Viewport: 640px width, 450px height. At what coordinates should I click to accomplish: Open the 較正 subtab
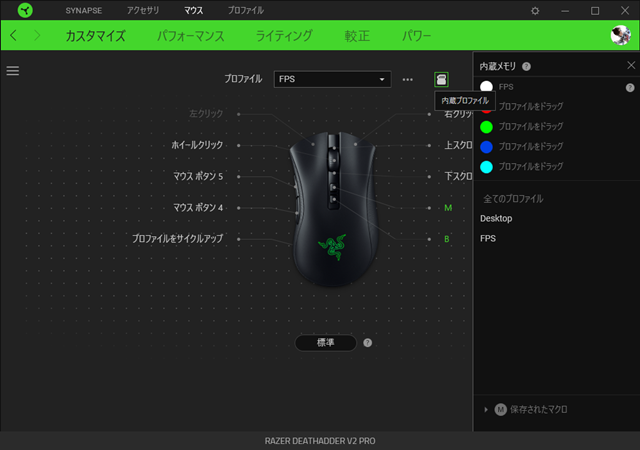[357, 36]
